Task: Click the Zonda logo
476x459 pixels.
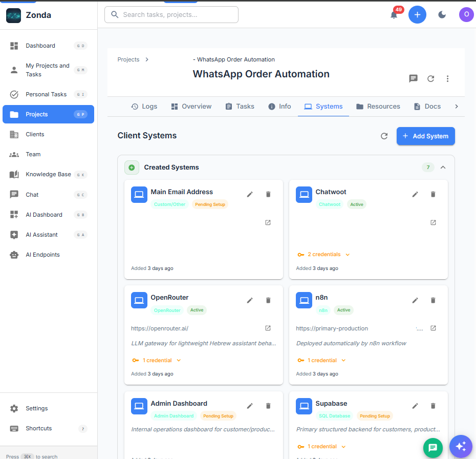Action: click(x=14, y=15)
